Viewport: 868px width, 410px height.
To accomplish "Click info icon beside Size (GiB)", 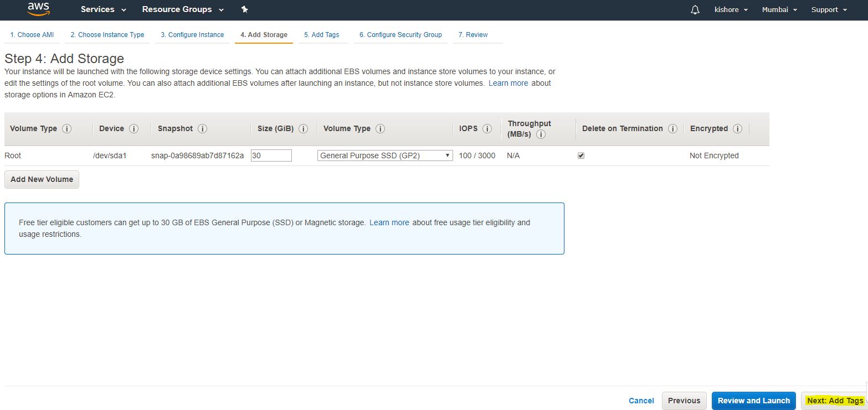I will coord(303,128).
